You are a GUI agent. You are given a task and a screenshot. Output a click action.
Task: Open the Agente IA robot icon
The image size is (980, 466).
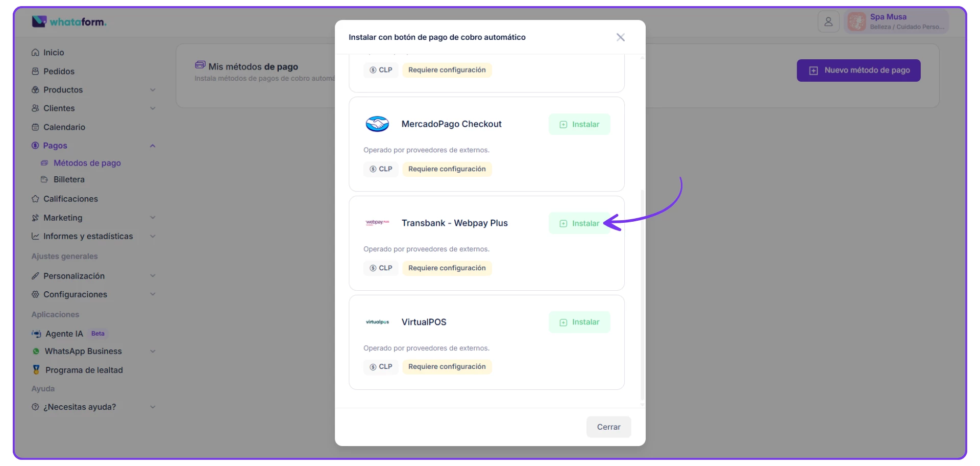pyautogui.click(x=36, y=334)
